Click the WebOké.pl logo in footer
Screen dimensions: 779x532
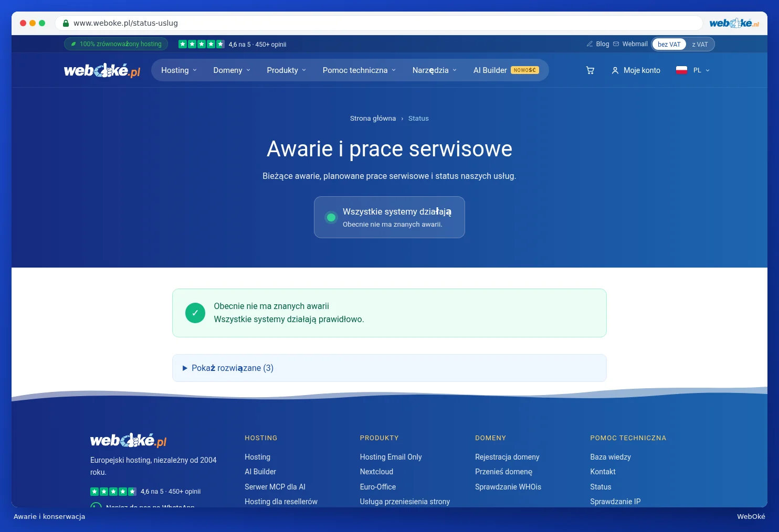pyautogui.click(x=128, y=440)
